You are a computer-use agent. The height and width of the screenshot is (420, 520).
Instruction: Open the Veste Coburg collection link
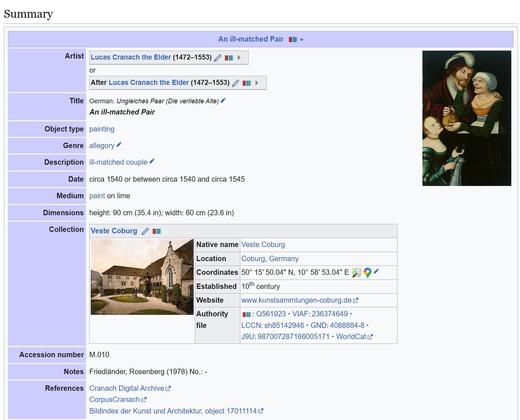(x=114, y=231)
